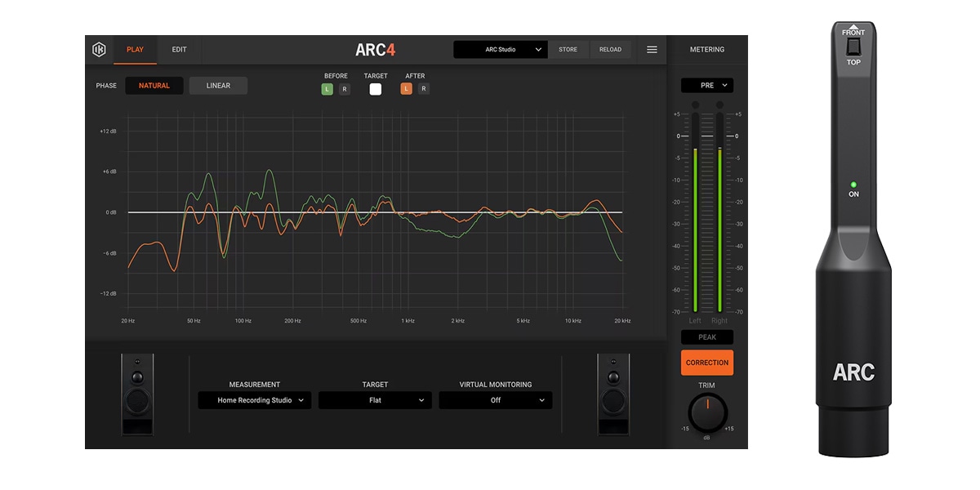Click the Right level meter
The width and height of the screenshot is (980, 490).
[719, 213]
